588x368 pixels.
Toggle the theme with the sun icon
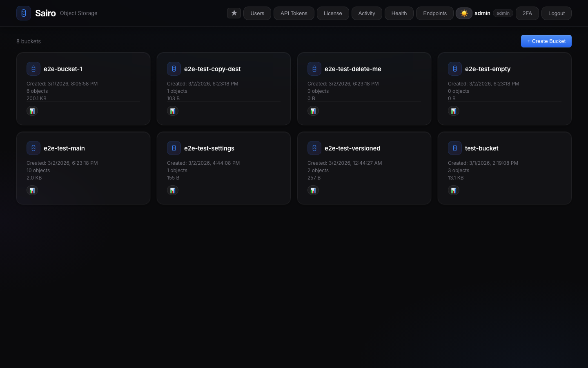click(x=464, y=13)
